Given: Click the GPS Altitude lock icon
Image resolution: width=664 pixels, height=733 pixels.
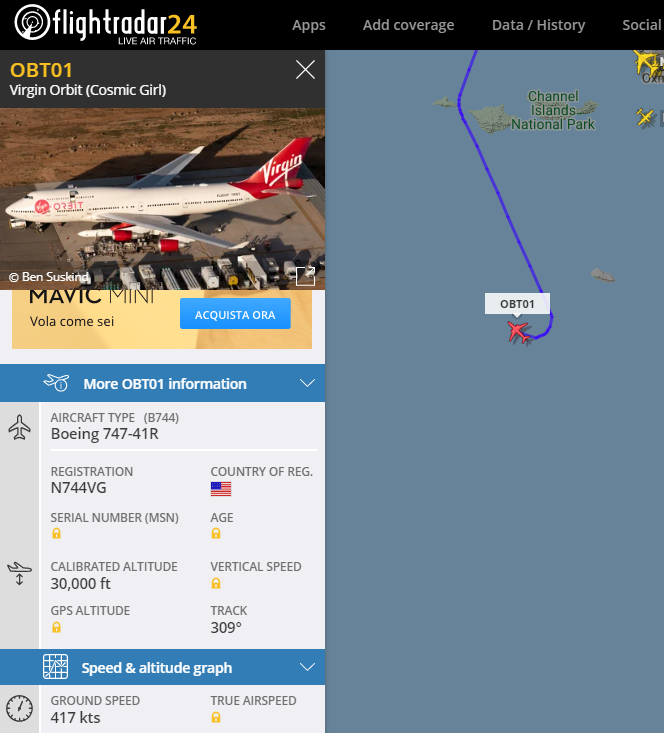Looking at the screenshot, I should [x=57, y=627].
